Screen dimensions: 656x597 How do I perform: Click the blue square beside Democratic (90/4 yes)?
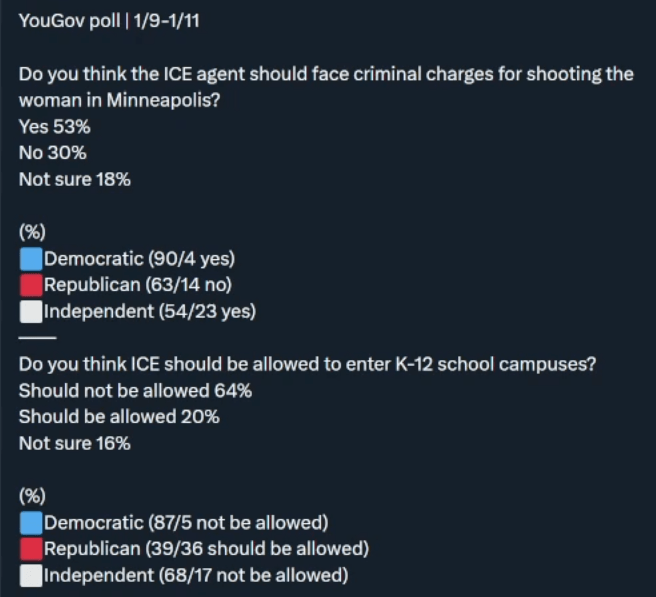[x=31, y=260]
